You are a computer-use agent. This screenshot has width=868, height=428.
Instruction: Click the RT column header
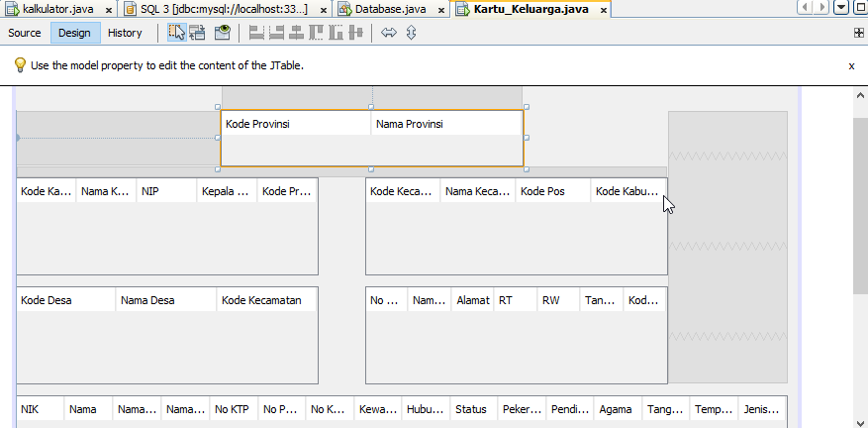click(x=516, y=300)
